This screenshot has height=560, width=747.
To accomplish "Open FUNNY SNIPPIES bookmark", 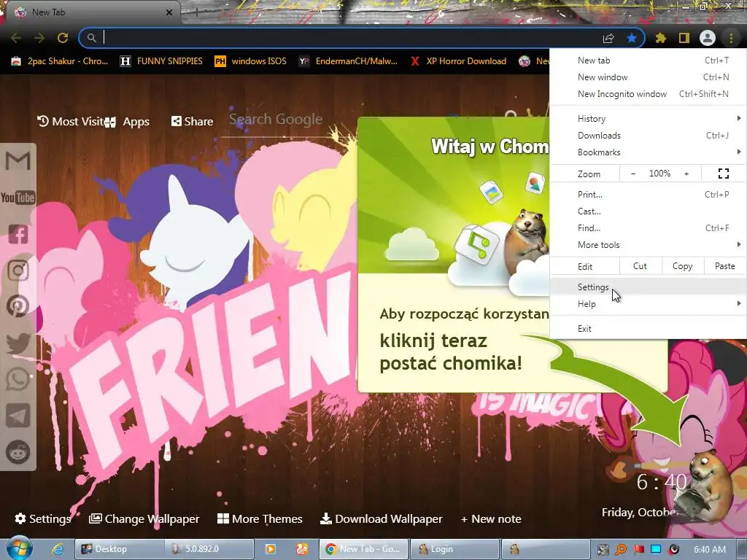I will pos(161,61).
